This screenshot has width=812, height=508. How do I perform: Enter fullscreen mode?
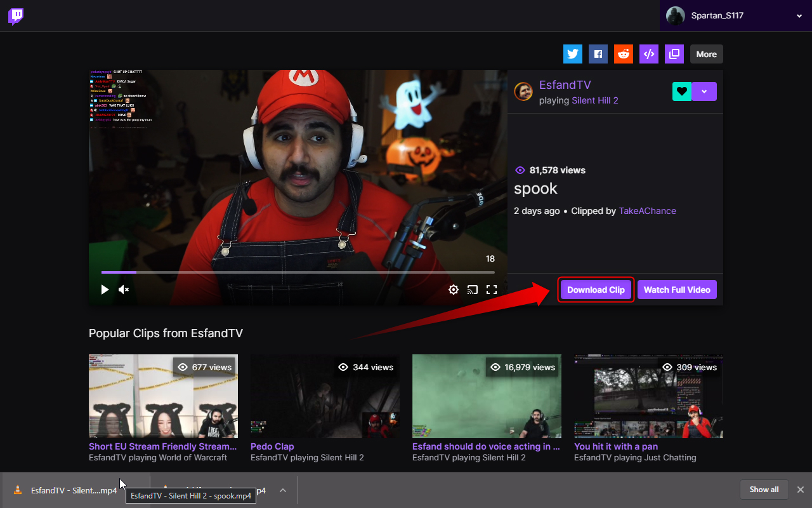pos(492,290)
